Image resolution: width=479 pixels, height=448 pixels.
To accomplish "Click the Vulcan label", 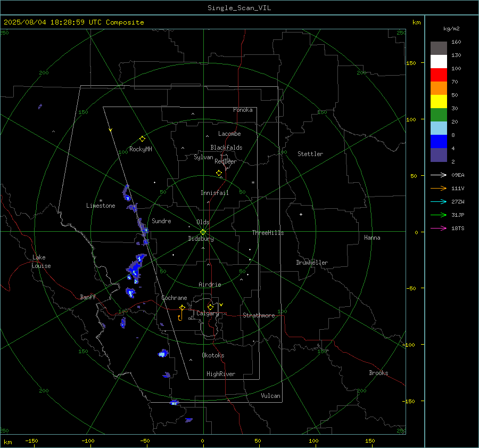I will (270, 396).
